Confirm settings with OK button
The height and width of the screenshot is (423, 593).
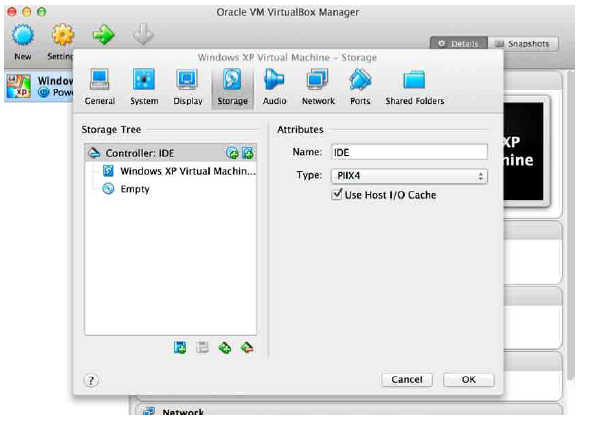469,379
